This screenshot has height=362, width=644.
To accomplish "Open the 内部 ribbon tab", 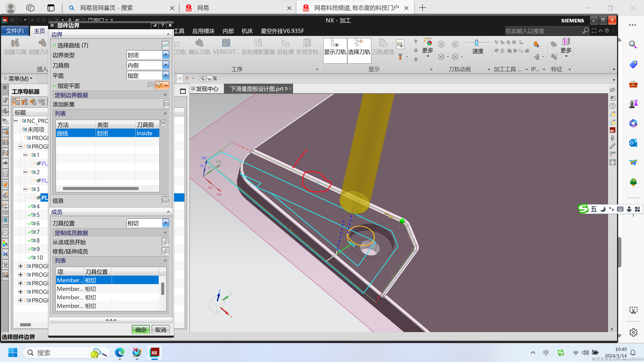I will 228,31.
